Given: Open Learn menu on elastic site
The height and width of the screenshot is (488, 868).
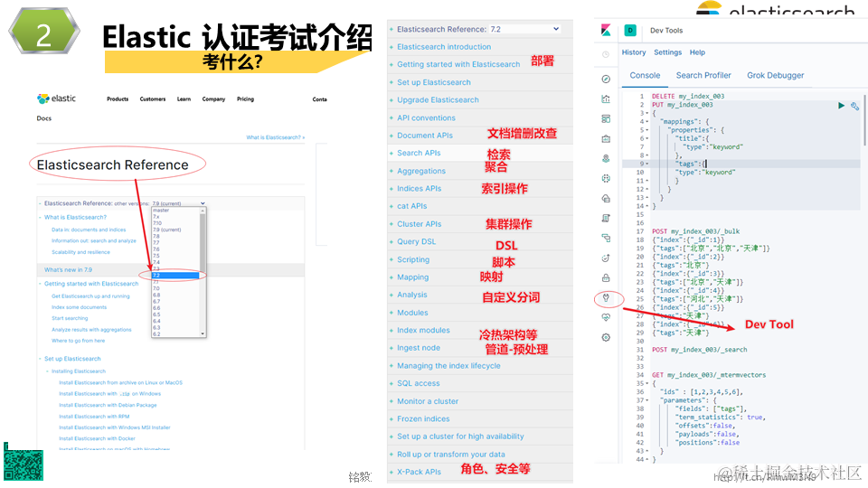Looking at the screenshot, I should pyautogui.click(x=184, y=99).
